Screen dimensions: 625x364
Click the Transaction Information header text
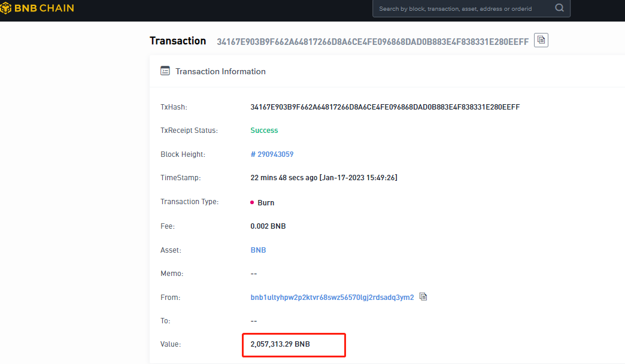[220, 71]
